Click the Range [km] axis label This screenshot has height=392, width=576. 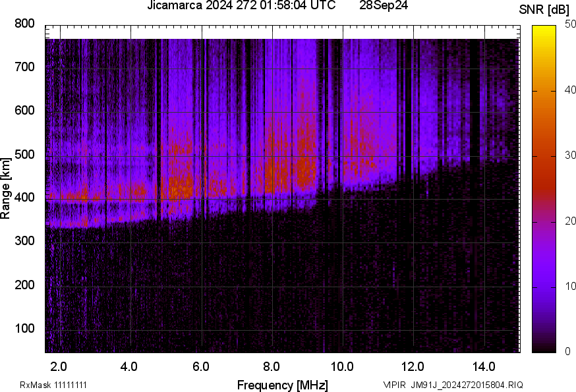[x=6, y=188]
